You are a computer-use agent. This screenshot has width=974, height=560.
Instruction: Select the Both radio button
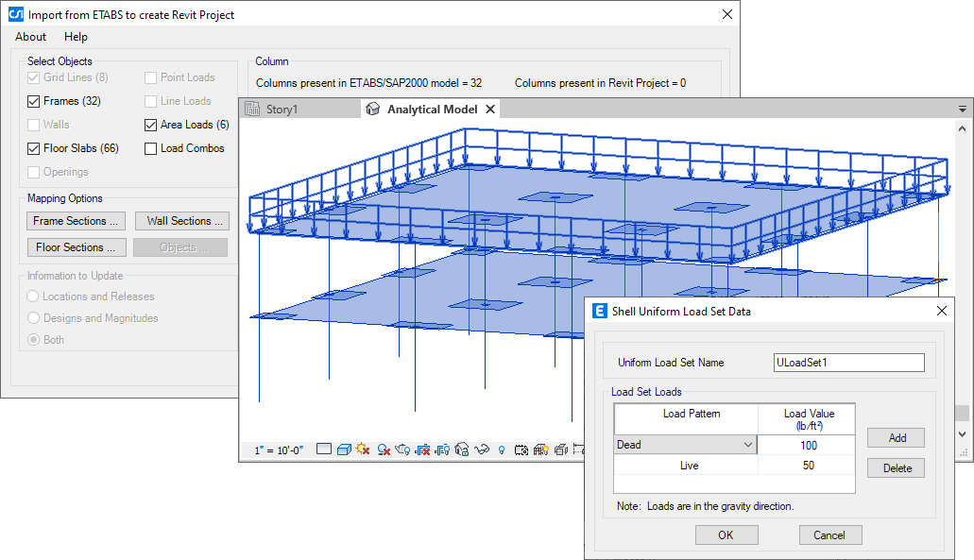click(x=33, y=340)
